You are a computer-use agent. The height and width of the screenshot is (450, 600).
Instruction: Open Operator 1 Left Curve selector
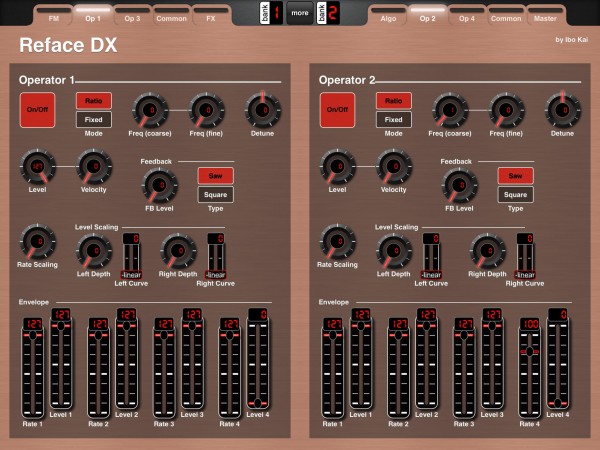tap(131, 256)
